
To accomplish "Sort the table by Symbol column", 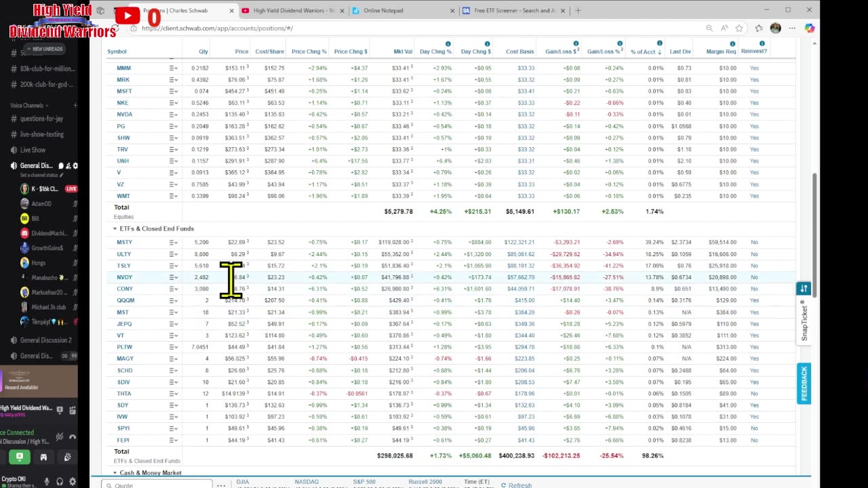I will [x=117, y=52].
